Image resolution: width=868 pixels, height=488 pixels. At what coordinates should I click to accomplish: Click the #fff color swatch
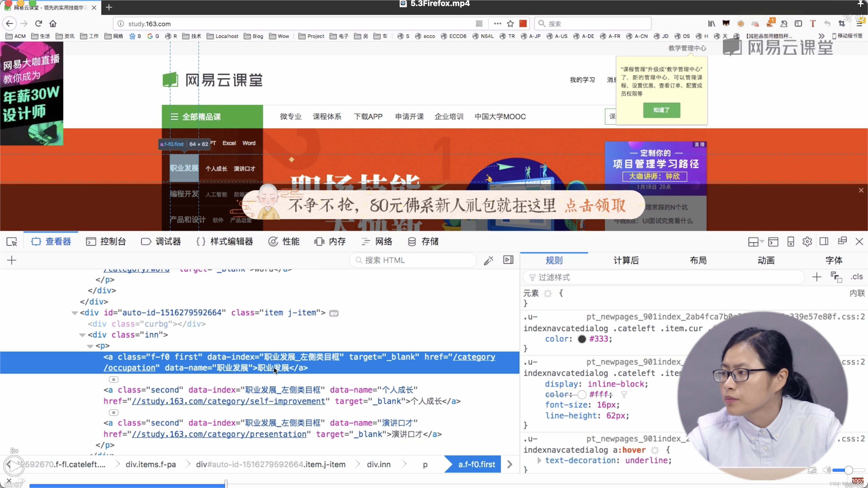(582, 394)
